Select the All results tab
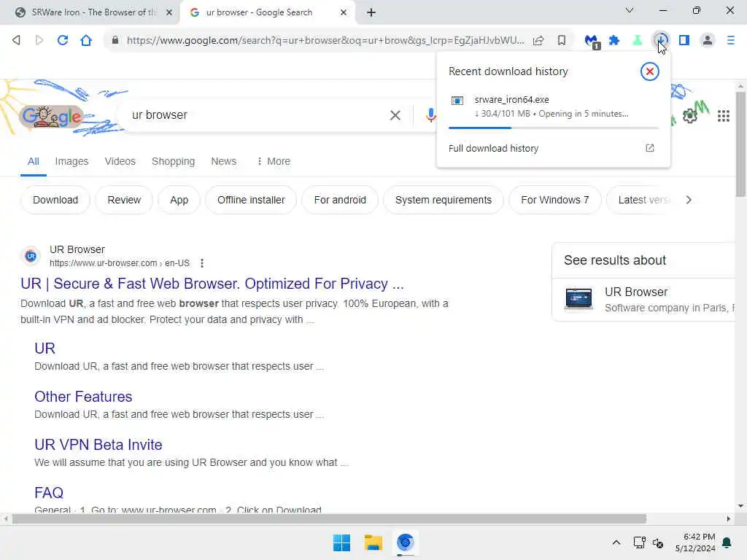747x560 pixels. pyautogui.click(x=34, y=161)
